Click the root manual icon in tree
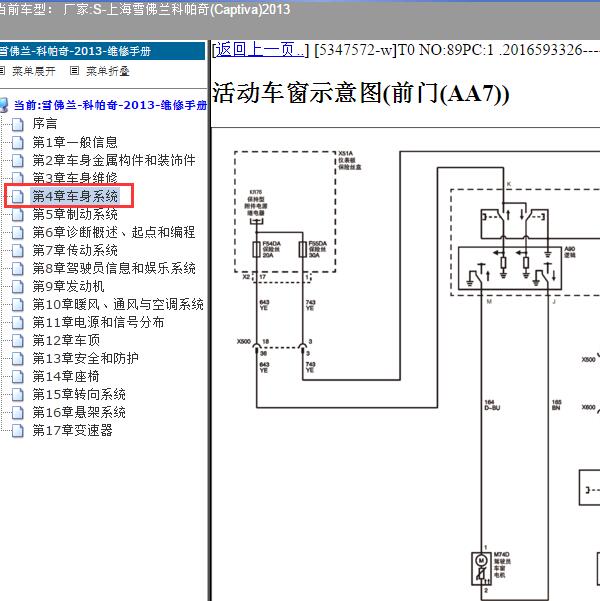Image resolution: width=600 pixels, height=601 pixels. [4, 105]
